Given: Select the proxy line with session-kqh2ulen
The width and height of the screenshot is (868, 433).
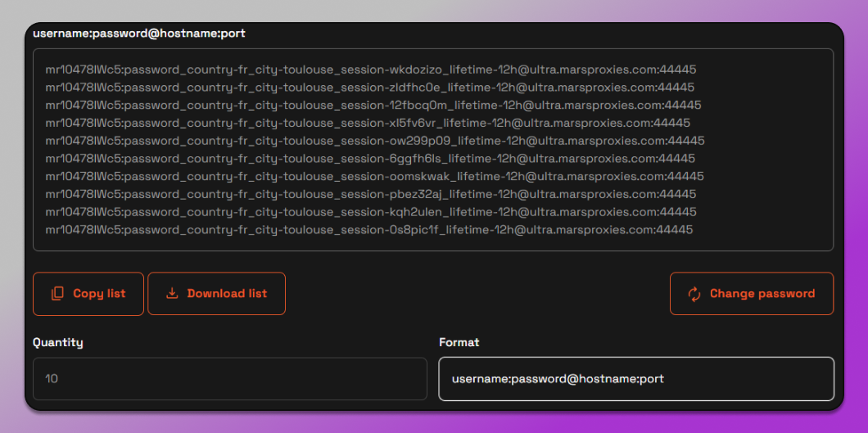Looking at the screenshot, I should tap(371, 212).
